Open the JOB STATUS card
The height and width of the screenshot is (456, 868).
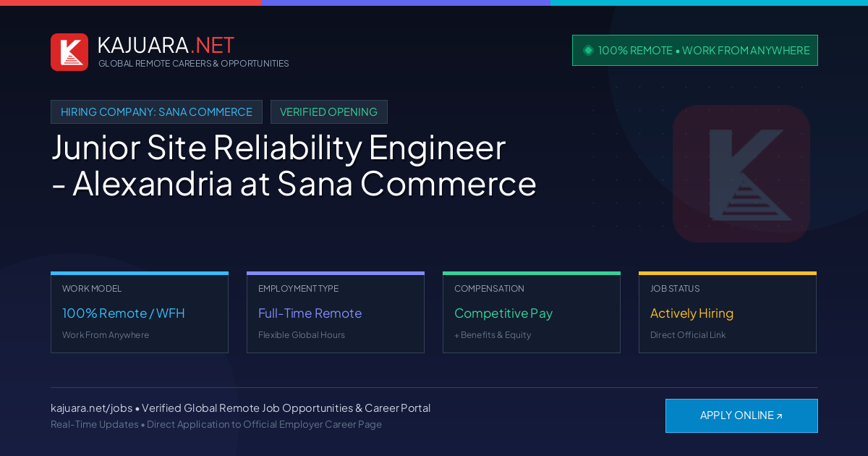pyautogui.click(x=728, y=313)
